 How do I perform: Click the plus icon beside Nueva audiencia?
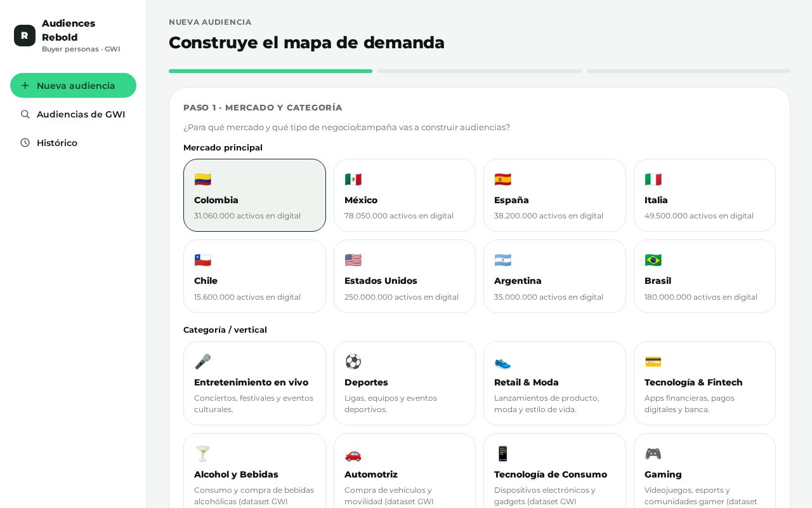click(25, 86)
